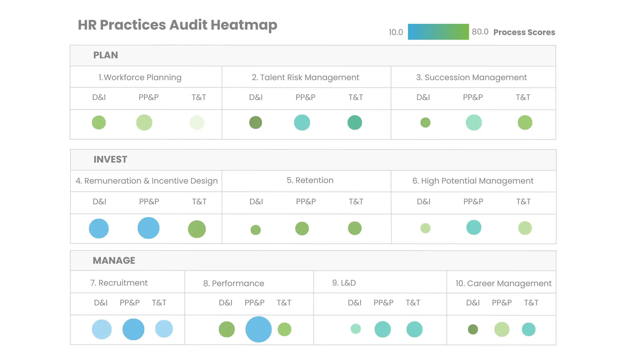Click the Process Scores gradient legend bar
The image size is (644, 362).
[438, 32]
